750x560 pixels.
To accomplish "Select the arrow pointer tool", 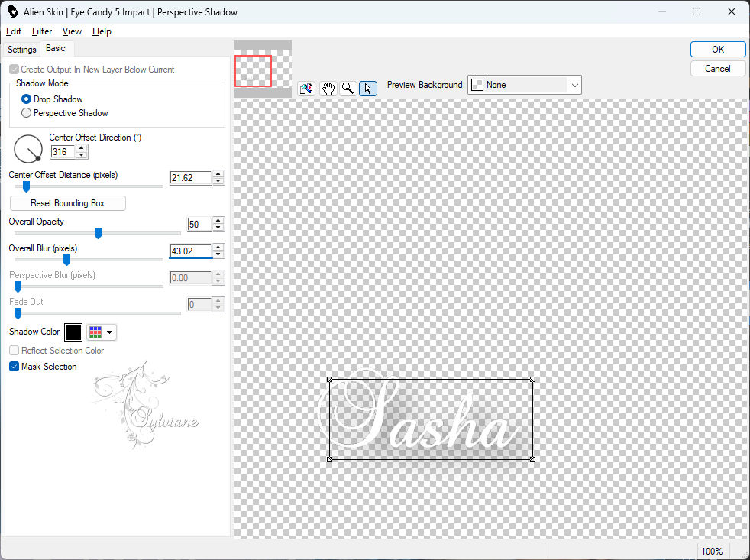I will [x=368, y=89].
